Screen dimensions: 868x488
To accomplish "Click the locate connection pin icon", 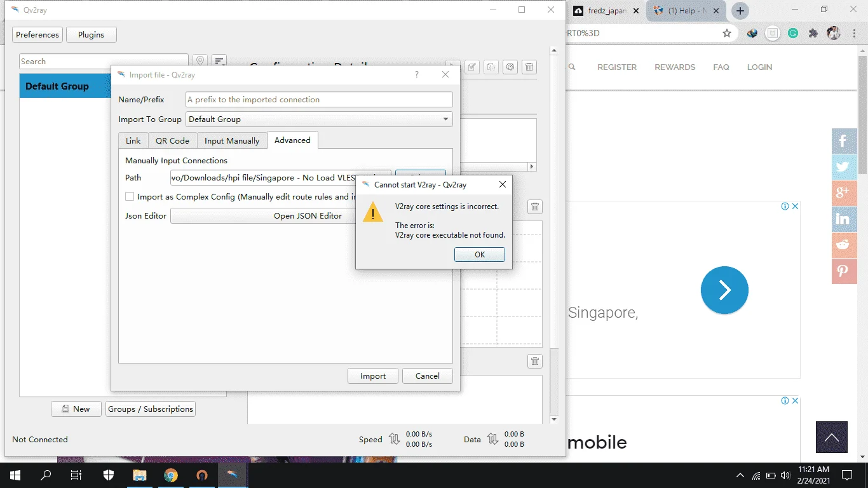I will point(200,61).
